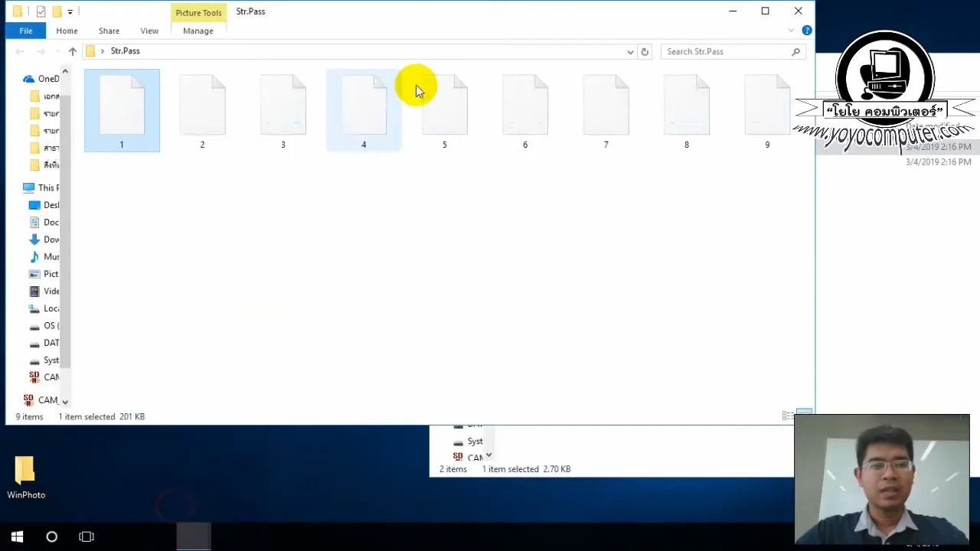Screen dimensions: 980x551
Task: Open the Start menu
Action: 17,536
